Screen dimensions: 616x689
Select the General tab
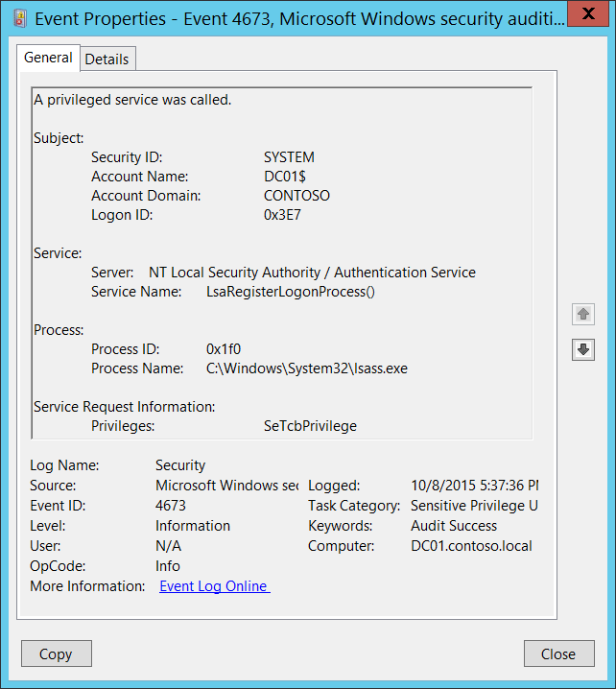point(48,58)
